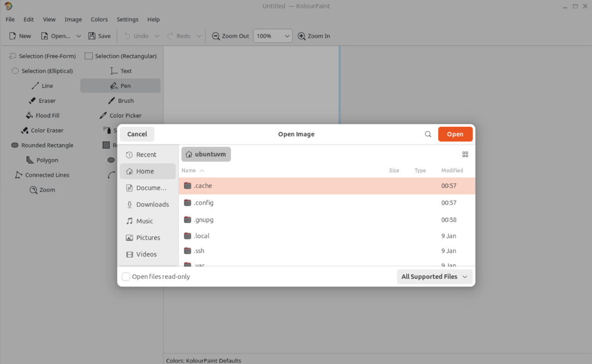Image resolution: width=592 pixels, height=364 pixels.
Task: Click the Undo toolbar button
Action: (136, 36)
